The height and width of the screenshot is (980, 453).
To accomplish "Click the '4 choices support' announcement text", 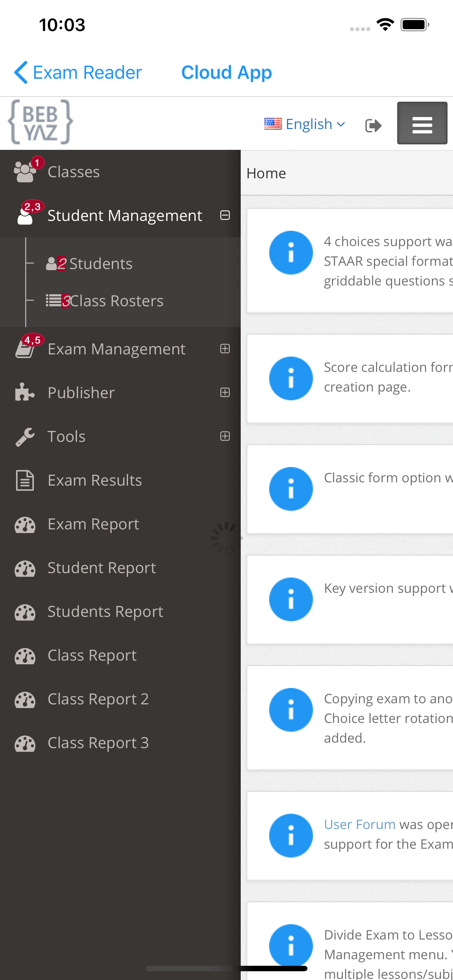I will (x=388, y=261).
